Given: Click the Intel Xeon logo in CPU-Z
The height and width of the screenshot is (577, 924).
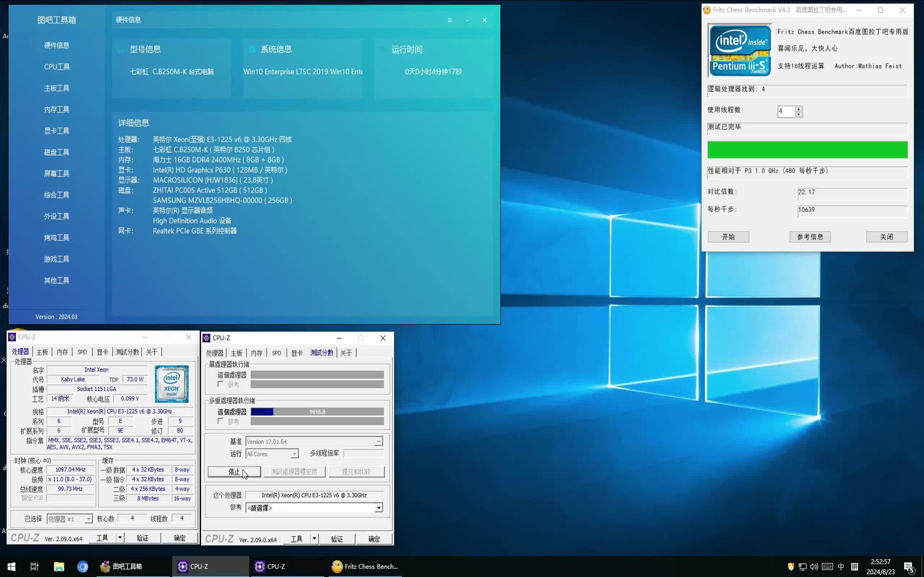Looking at the screenshot, I should click(x=171, y=384).
